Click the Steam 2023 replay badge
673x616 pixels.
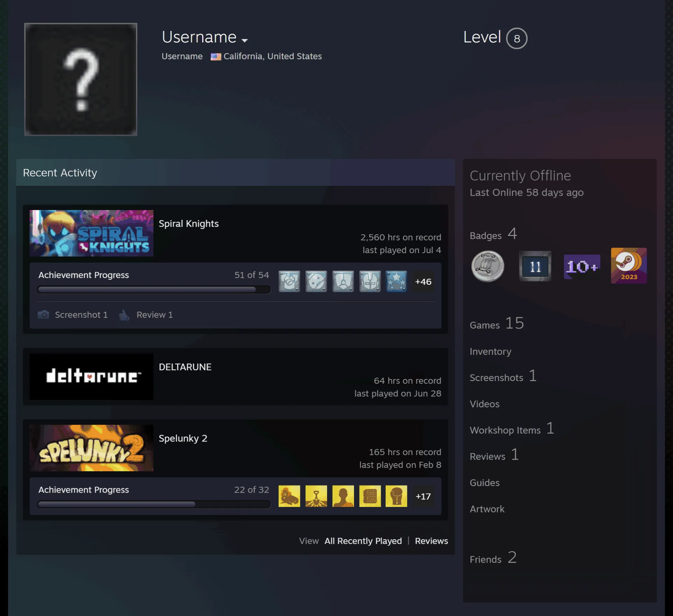(629, 265)
